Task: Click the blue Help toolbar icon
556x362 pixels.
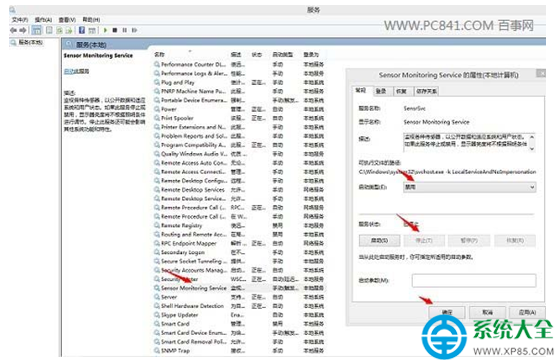Action: (x=82, y=30)
